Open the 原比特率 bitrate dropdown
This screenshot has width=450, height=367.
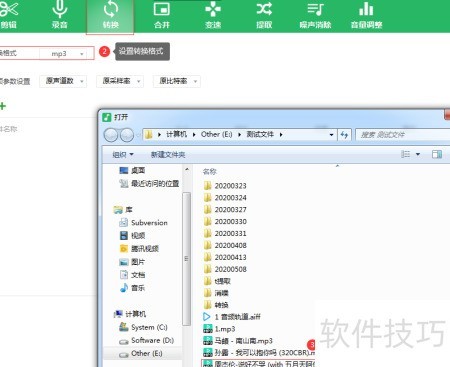177,81
